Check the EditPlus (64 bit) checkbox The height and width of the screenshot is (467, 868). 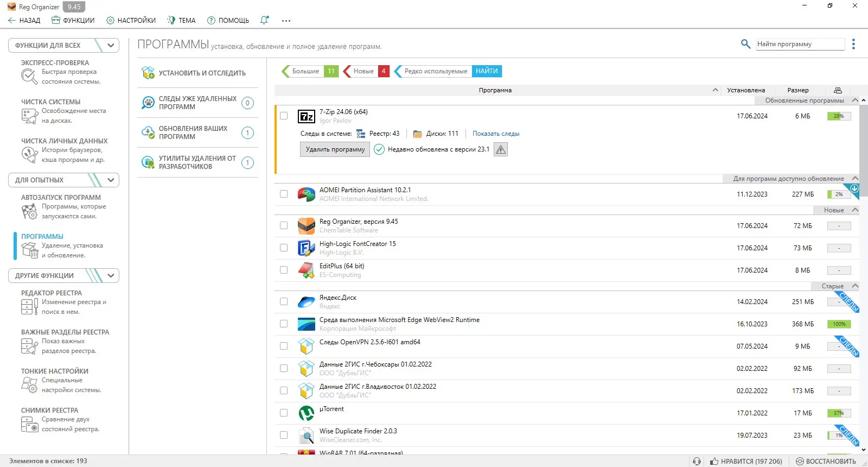(x=284, y=270)
